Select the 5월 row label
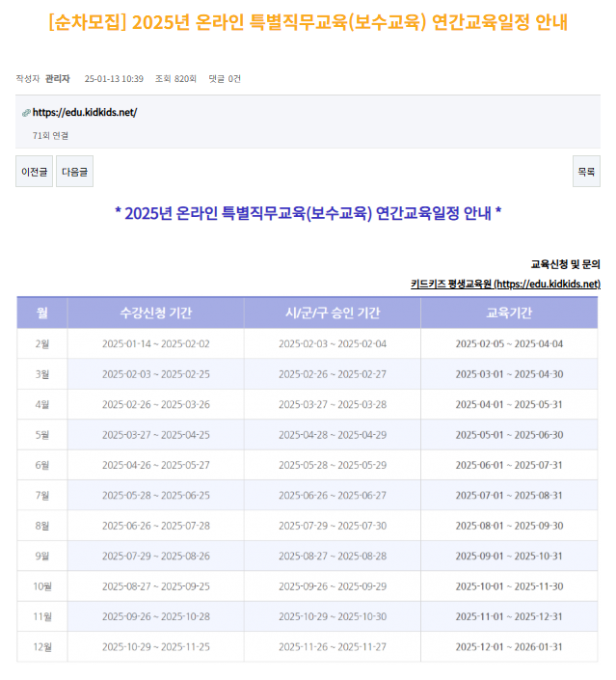Image resolution: width=616 pixels, height=680 pixels. [42, 435]
